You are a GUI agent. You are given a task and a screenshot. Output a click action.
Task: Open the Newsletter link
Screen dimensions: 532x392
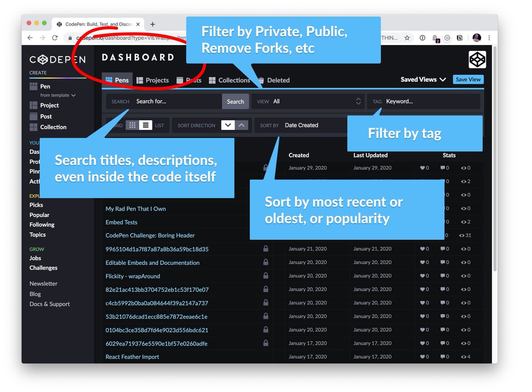coord(43,283)
